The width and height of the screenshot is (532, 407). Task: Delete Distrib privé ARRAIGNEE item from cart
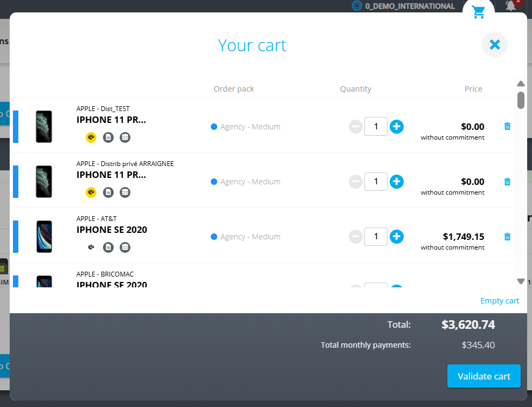[507, 182]
